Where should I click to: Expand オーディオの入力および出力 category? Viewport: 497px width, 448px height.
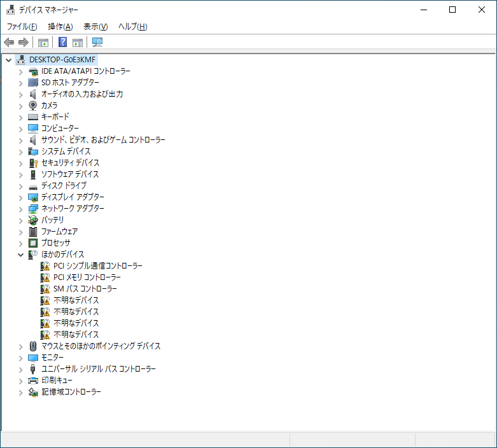pyautogui.click(x=21, y=94)
